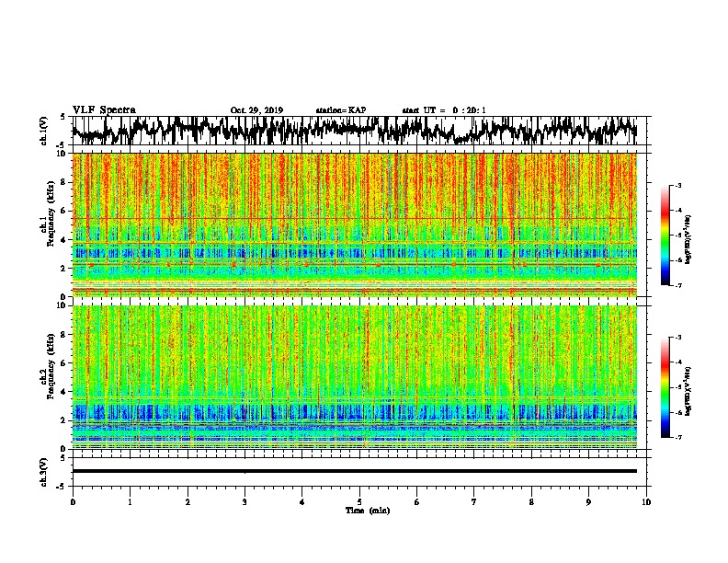The image size is (728, 563).
Task: Click the 'ch.3(V)' axis label
Action: click(44, 472)
